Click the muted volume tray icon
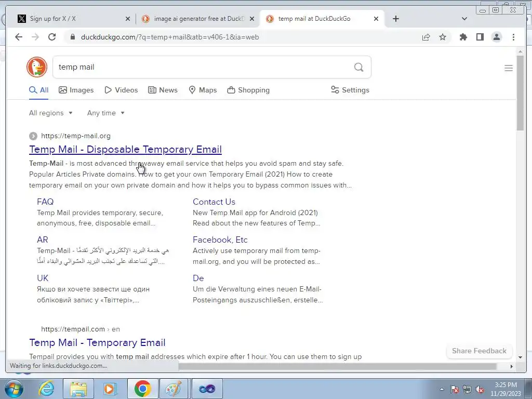 click(x=480, y=389)
